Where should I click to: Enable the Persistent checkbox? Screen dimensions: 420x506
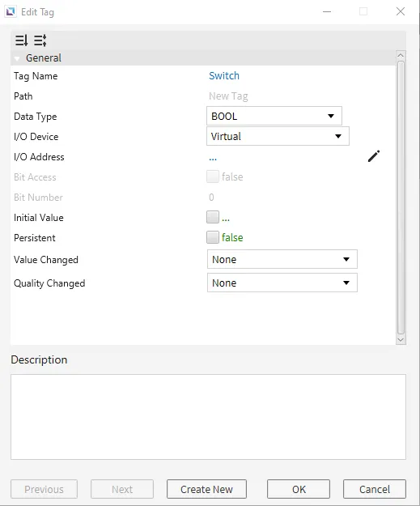[x=213, y=237]
